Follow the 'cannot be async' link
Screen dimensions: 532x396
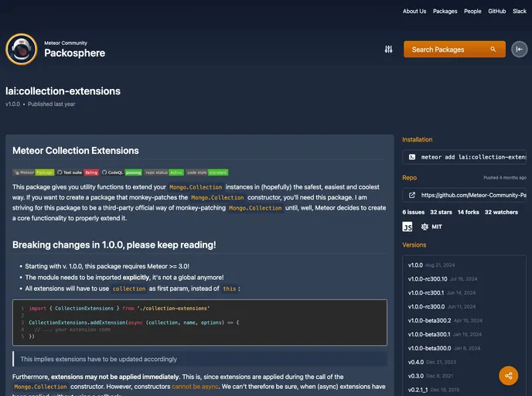(x=195, y=387)
